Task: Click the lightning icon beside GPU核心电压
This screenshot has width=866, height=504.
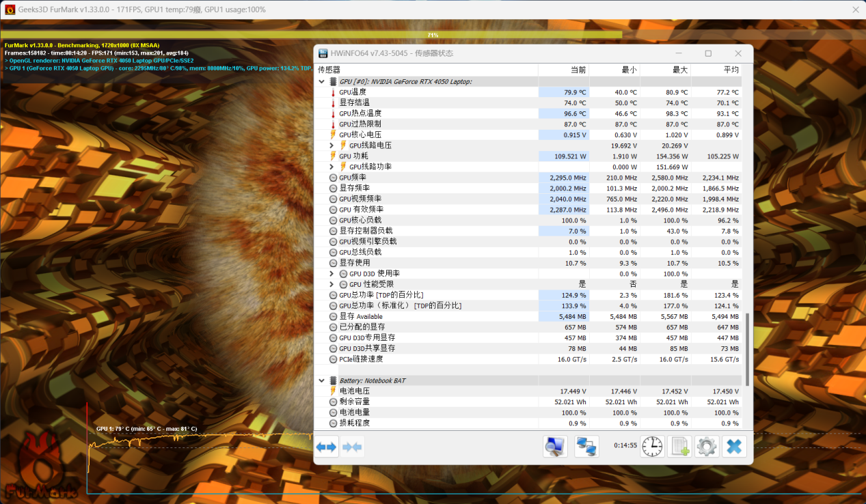Action: (x=334, y=135)
